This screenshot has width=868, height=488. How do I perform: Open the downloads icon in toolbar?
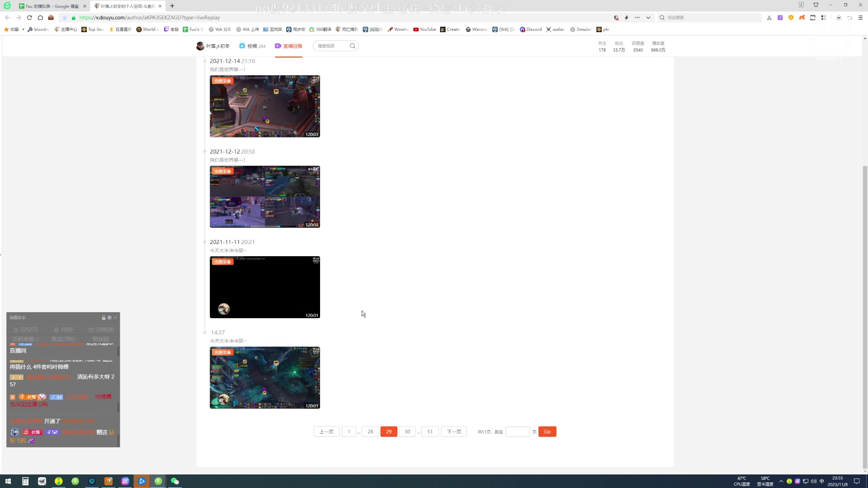click(839, 18)
